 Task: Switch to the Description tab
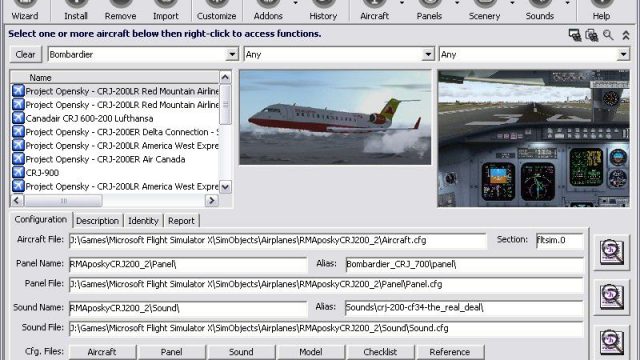tap(98, 221)
